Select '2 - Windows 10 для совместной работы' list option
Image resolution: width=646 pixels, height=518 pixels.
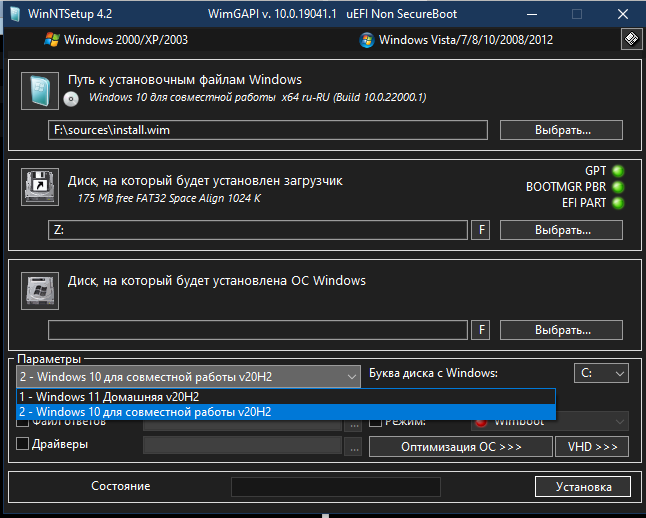(x=286, y=412)
